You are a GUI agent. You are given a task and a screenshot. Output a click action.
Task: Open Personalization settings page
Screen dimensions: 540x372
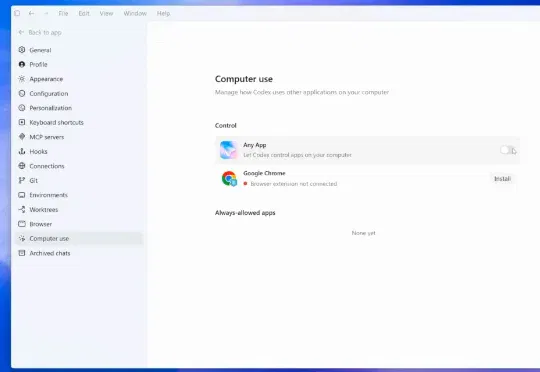point(79,108)
